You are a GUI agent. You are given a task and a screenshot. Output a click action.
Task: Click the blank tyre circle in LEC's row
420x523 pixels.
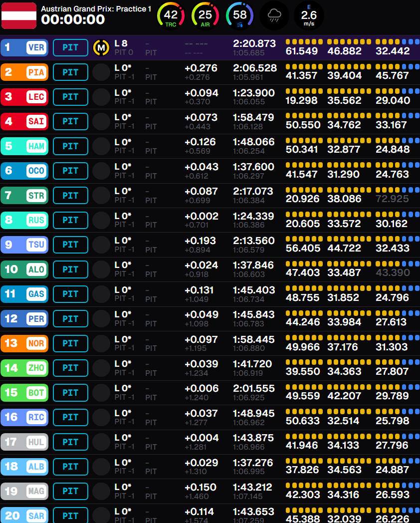[101, 97]
